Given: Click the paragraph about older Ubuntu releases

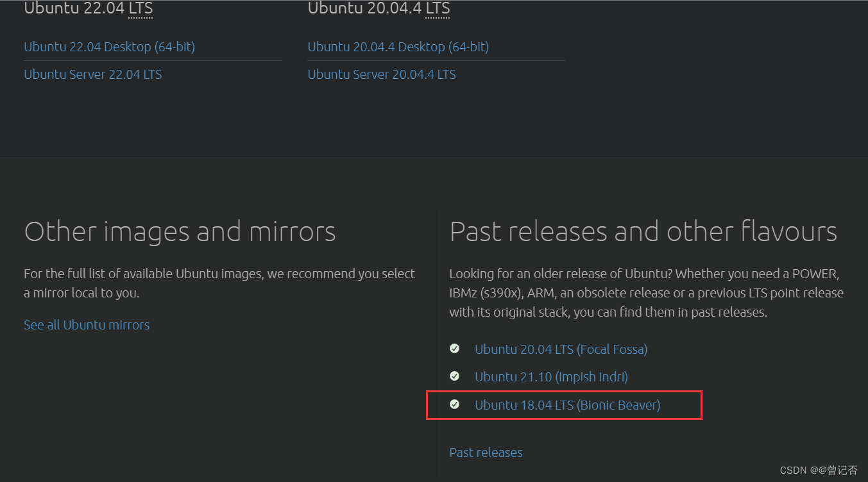Looking at the screenshot, I should point(646,293).
